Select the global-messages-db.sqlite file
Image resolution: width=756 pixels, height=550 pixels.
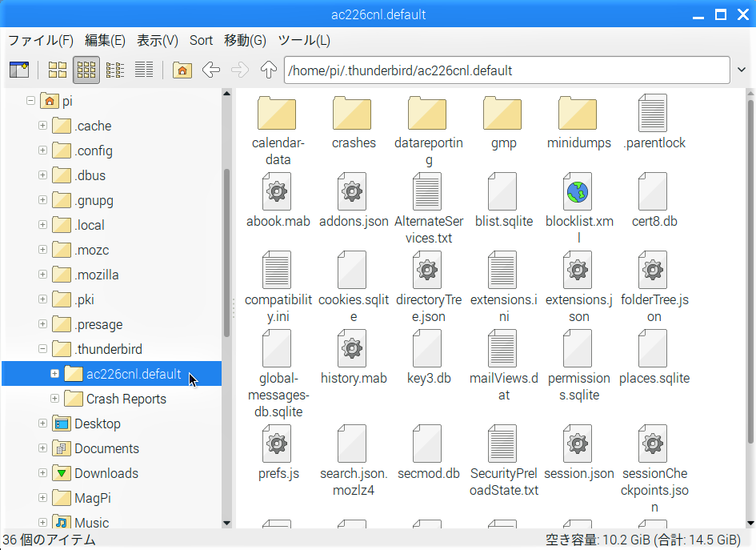278,375
